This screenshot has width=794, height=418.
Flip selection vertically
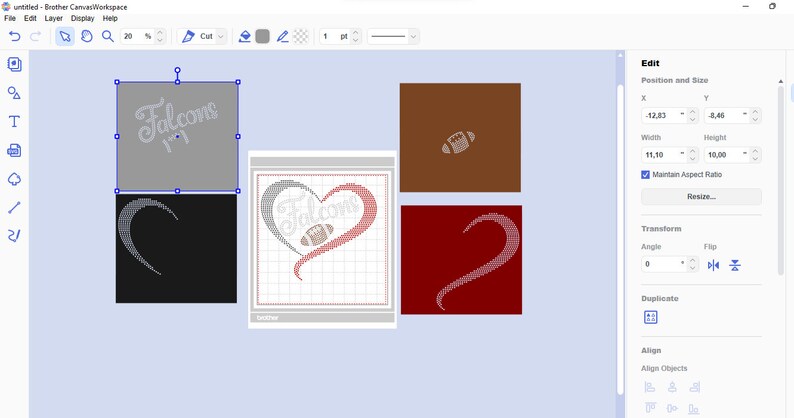click(735, 265)
